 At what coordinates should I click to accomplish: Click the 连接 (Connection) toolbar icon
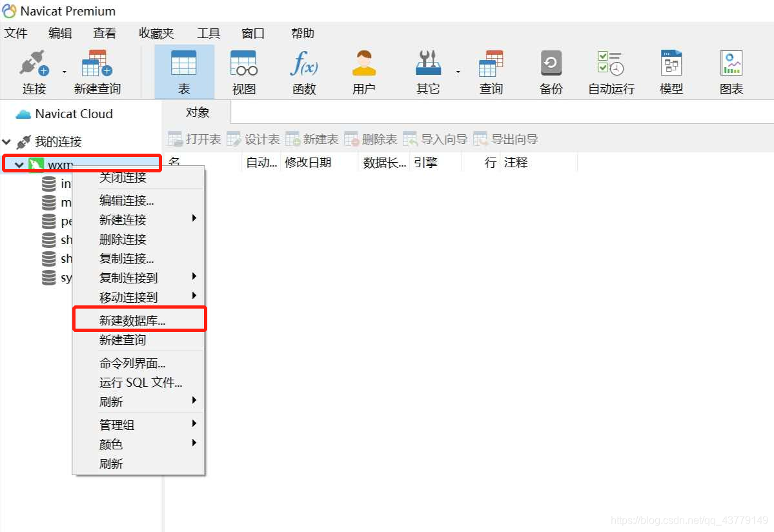click(x=34, y=70)
